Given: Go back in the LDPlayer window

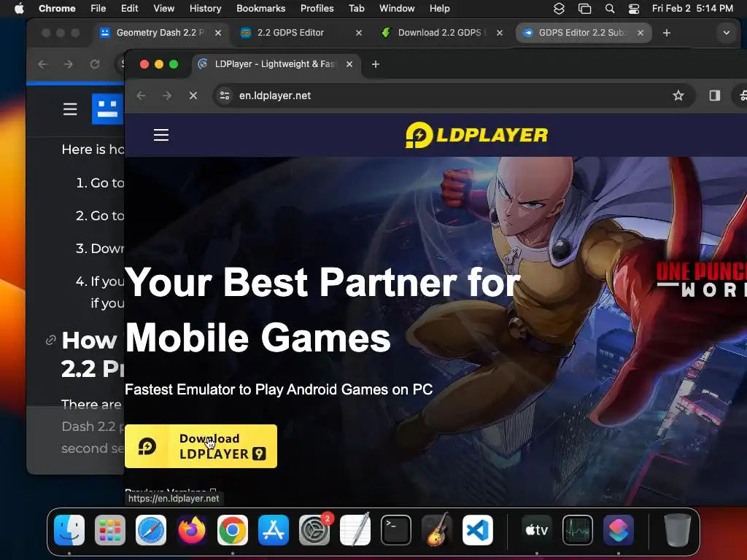Looking at the screenshot, I should pos(141,96).
